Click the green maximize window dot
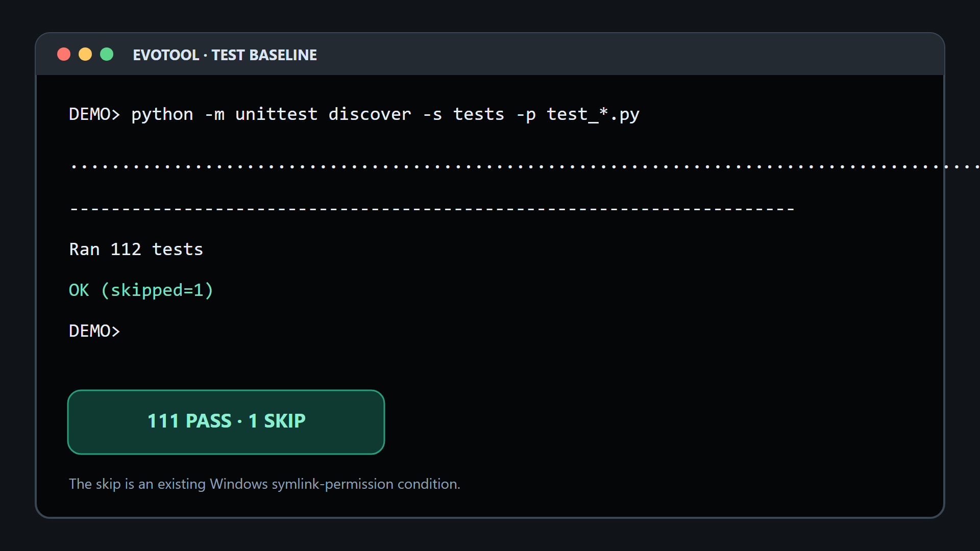The image size is (980, 551). (x=107, y=54)
